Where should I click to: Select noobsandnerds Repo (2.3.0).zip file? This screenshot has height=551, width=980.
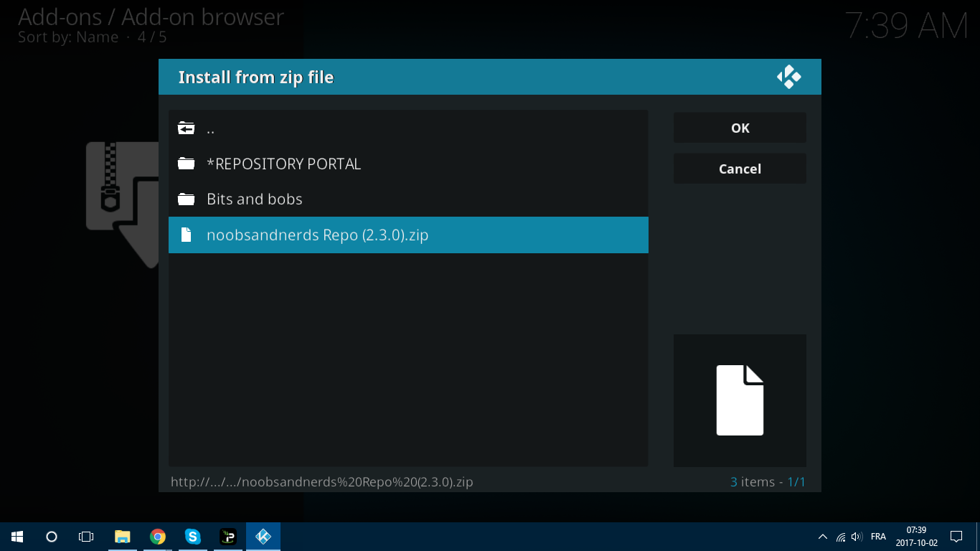[317, 235]
